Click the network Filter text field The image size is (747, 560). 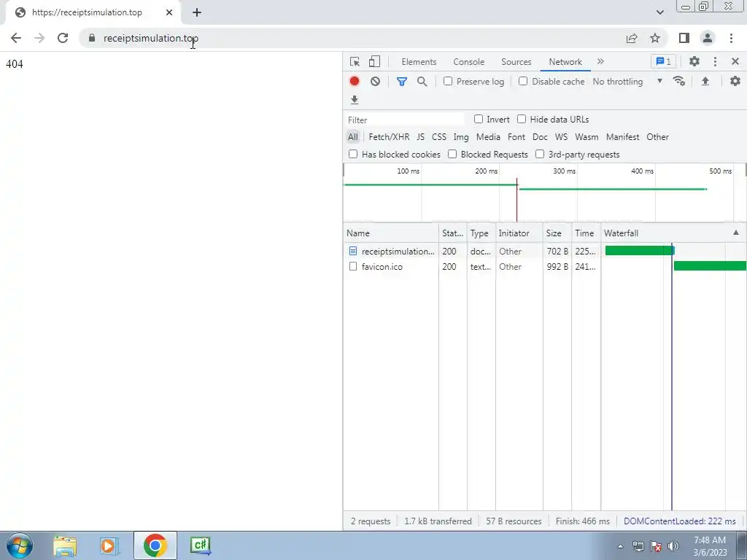point(405,120)
